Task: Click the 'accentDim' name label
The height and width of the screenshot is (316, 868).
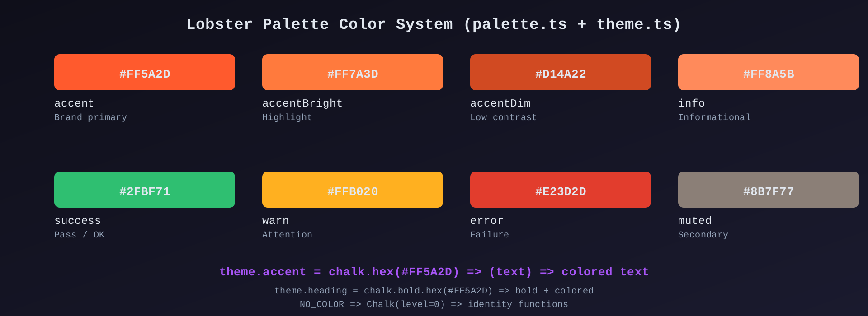Action: click(500, 103)
